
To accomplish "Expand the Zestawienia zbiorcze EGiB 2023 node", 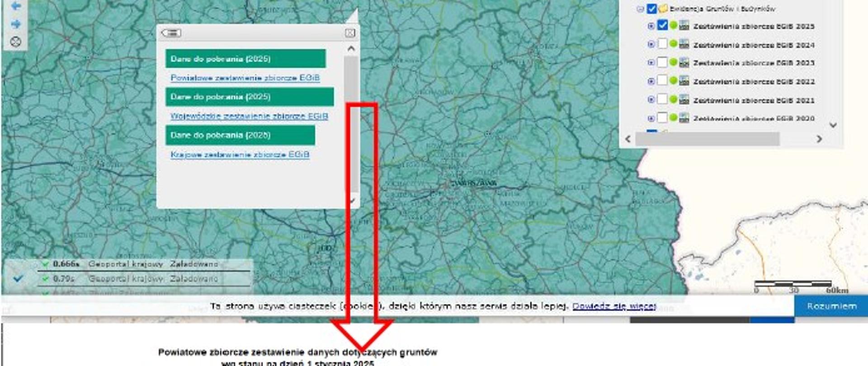I will (651, 63).
